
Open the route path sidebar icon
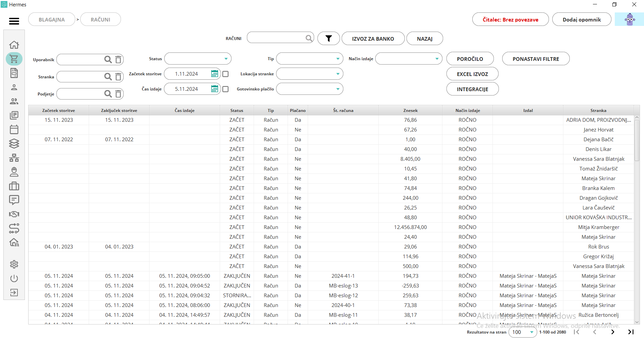point(14,228)
